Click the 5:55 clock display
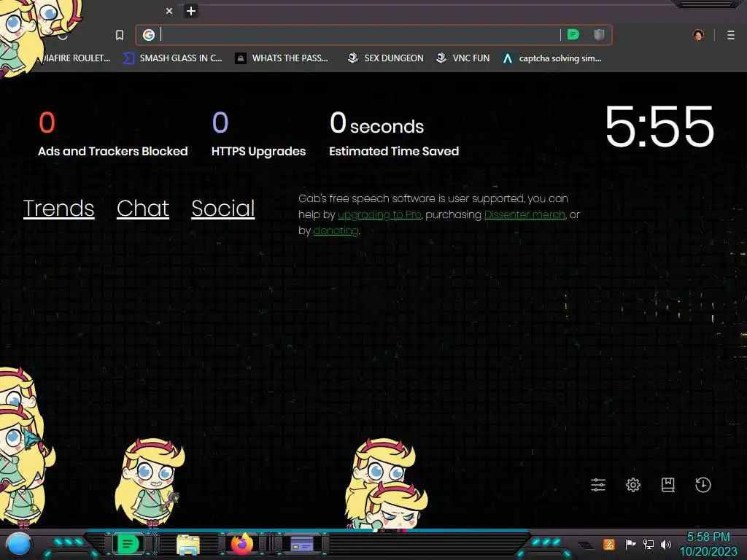This screenshot has width=747, height=560. pyautogui.click(x=659, y=126)
